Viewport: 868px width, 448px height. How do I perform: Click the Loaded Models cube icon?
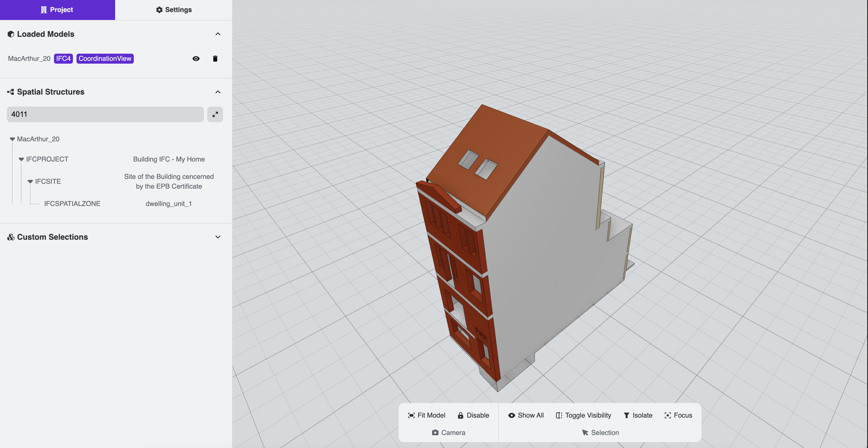coord(11,34)
